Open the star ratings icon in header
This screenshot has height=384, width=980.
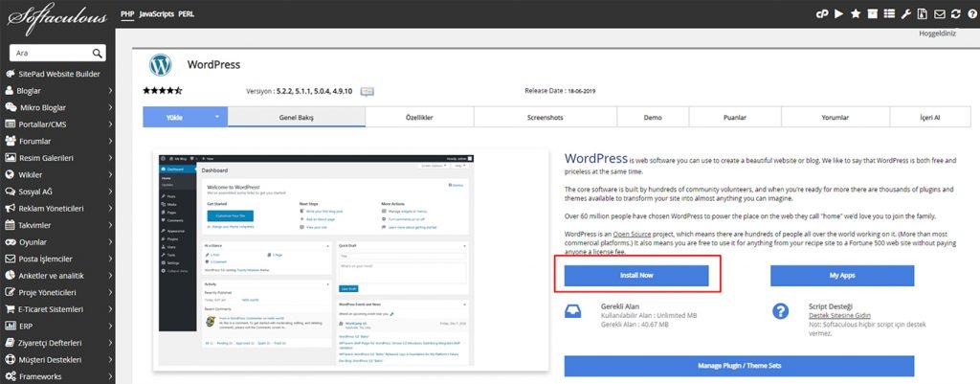point(856,13)
